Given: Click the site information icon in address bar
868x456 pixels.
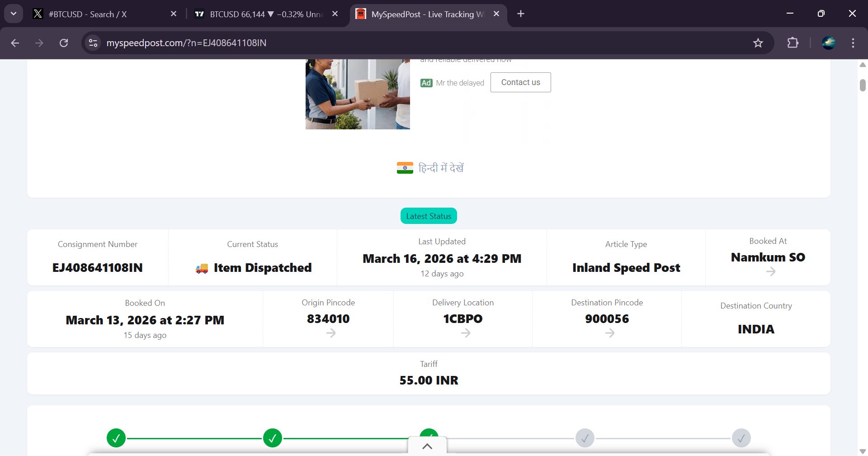Looking at the screenshot, I should (x=93, y=43).
